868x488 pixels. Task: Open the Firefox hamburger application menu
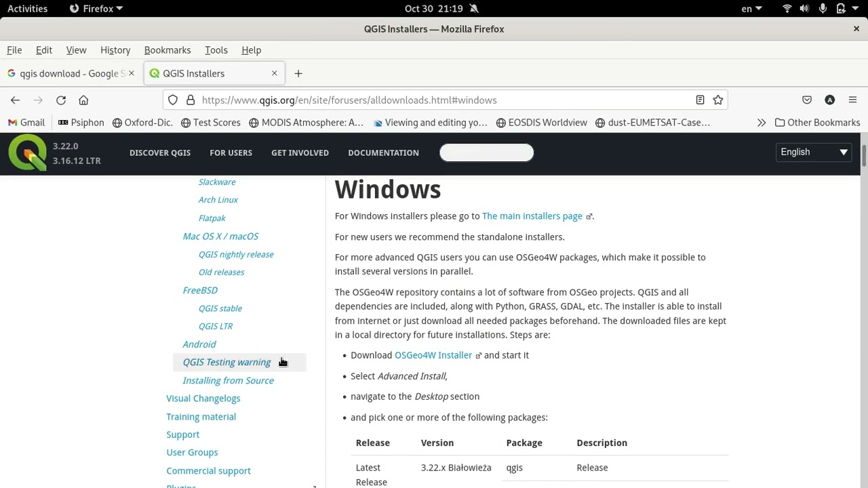(x=852, y=100)
